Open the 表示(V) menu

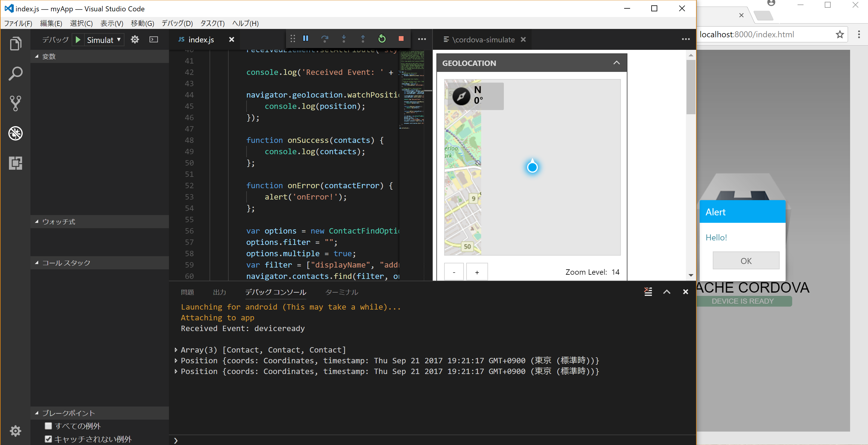(x=112, y=23)
